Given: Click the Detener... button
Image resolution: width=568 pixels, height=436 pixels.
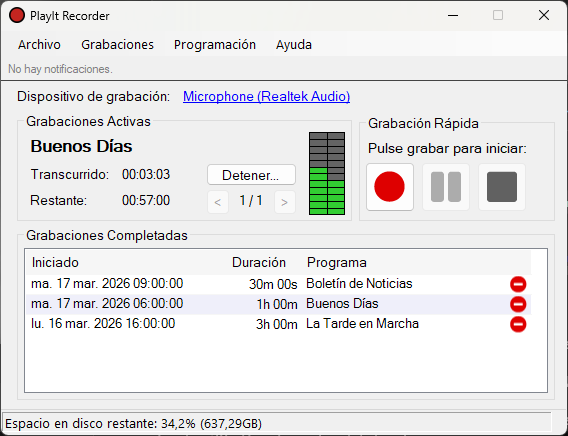Looking at the screenshot, I should [x=251, y=175].
